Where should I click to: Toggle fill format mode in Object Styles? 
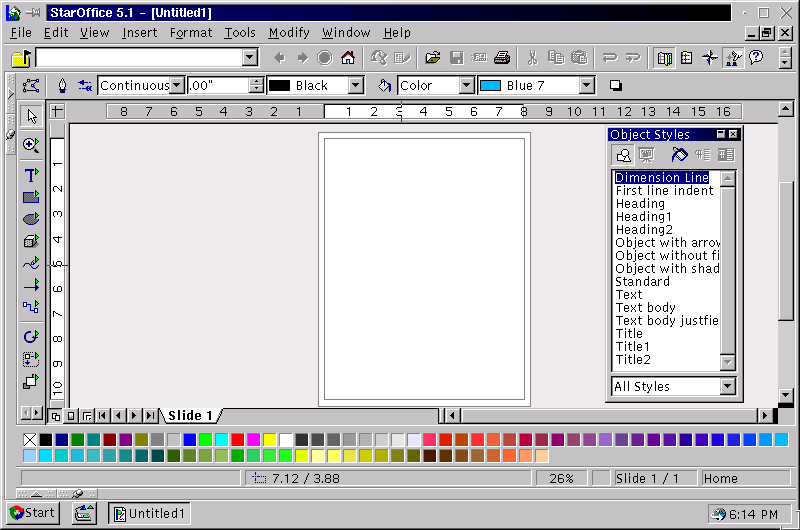coord(679,154)
